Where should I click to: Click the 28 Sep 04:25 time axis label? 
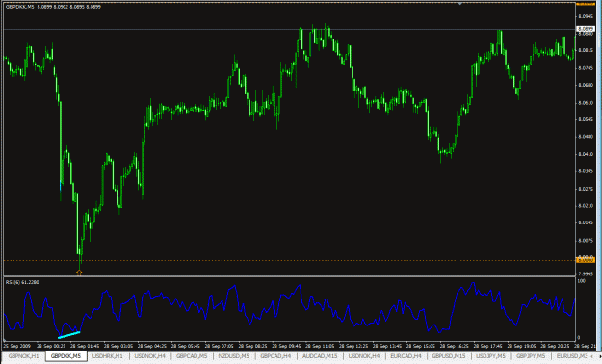152,346
